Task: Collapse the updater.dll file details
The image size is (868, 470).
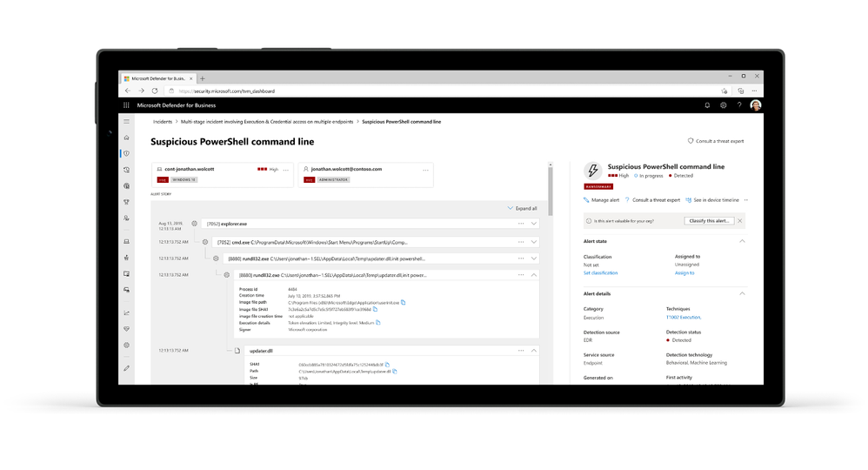Action: click(534, 351)
